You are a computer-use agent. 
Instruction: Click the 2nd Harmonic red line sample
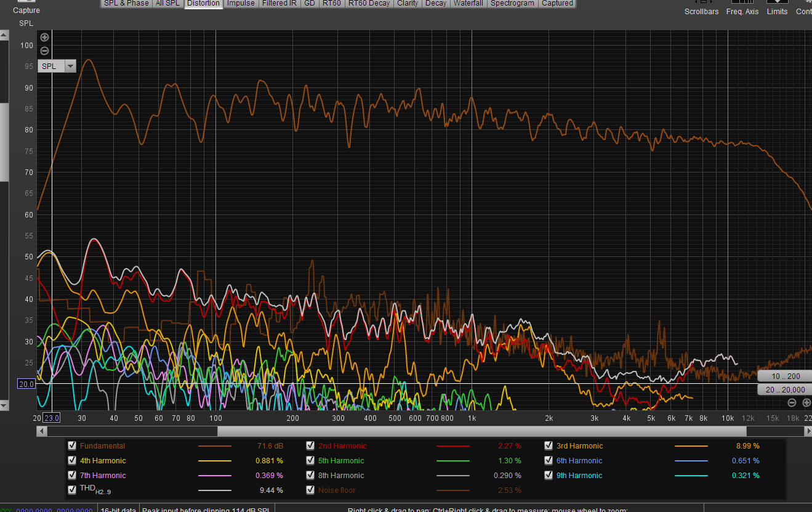coord(453,446)
